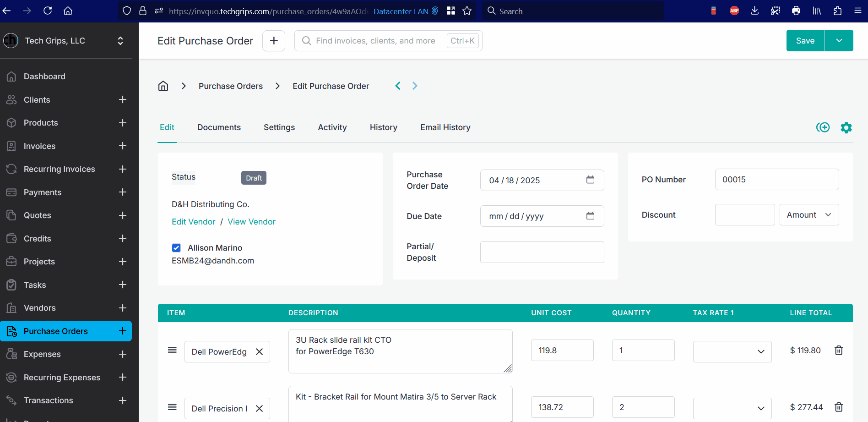Click the teal circled plus icon beside tabs
This screenshot has width=868, height=422.
(x=823, y=127)
